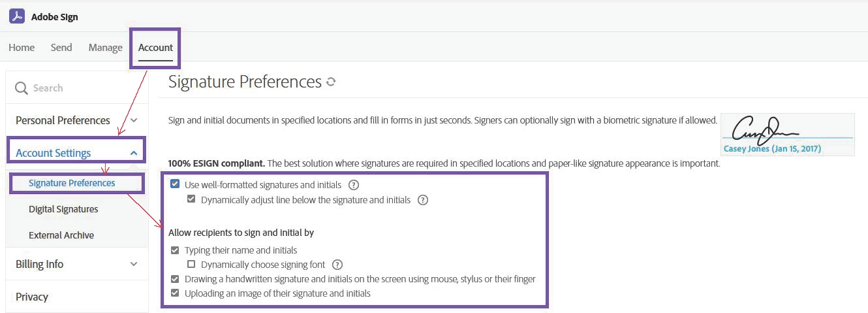Expand the Personal Preferences section

click(x=134, y=120)
